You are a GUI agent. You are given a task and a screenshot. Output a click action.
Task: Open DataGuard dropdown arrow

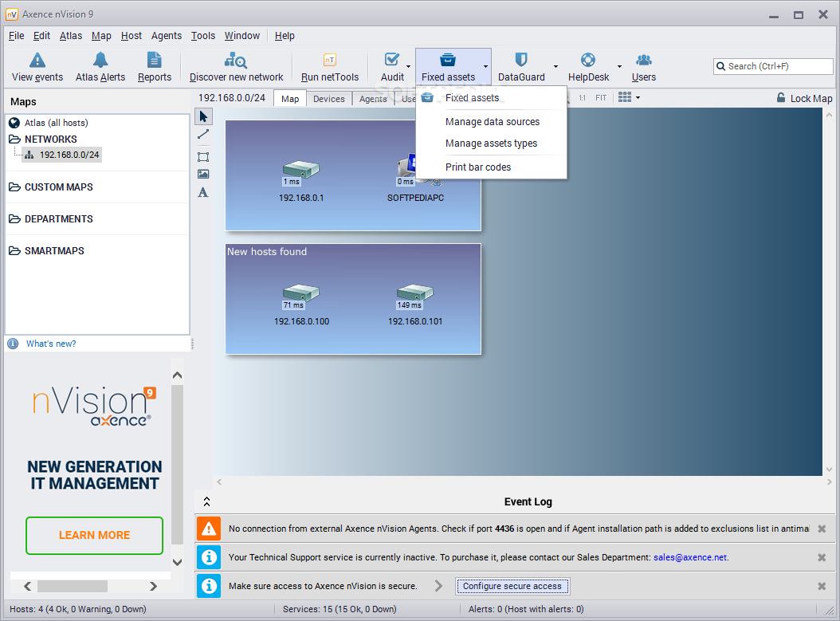coord(555,66)
